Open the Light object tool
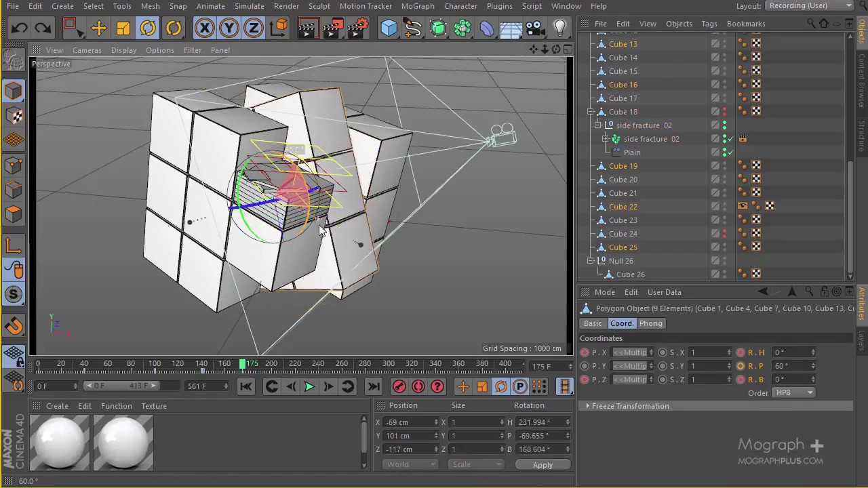Viewport: 868px width, 488px height. 560,28
